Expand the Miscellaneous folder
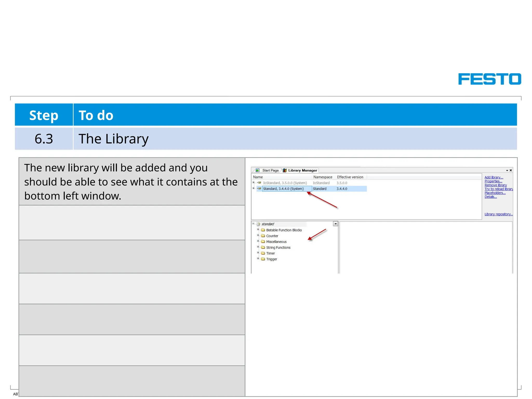 pyautogui.click(x=258, y=241)
